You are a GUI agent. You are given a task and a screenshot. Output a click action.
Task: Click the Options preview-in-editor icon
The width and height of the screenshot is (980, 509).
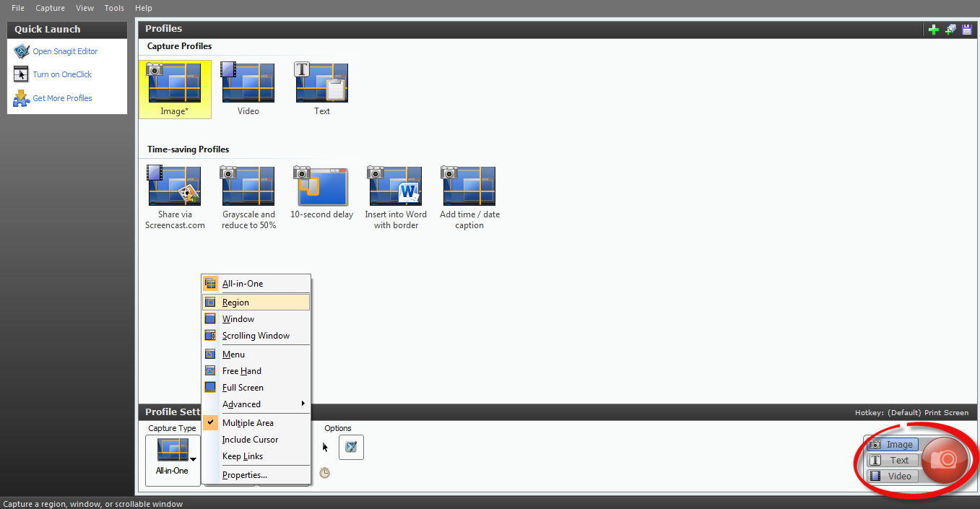click(x=351, y=447)
